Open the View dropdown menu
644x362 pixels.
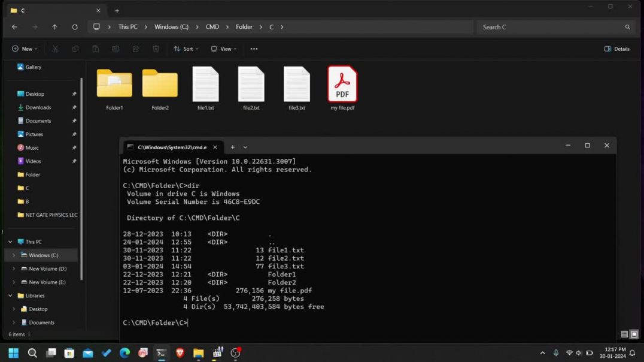224,49
